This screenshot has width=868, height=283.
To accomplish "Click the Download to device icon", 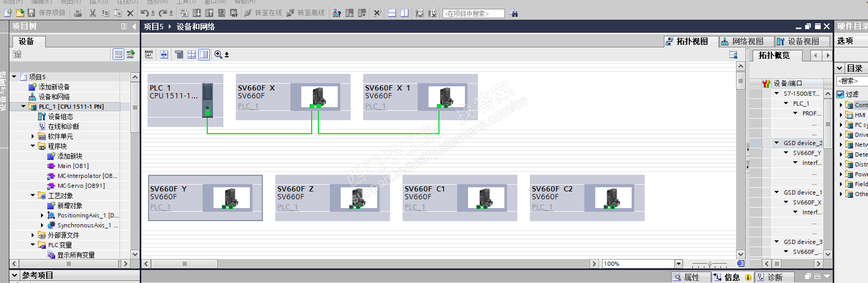I will point(197,13).
